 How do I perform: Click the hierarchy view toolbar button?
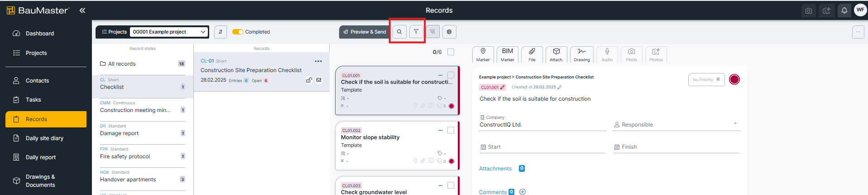click(x=432, y=32)
